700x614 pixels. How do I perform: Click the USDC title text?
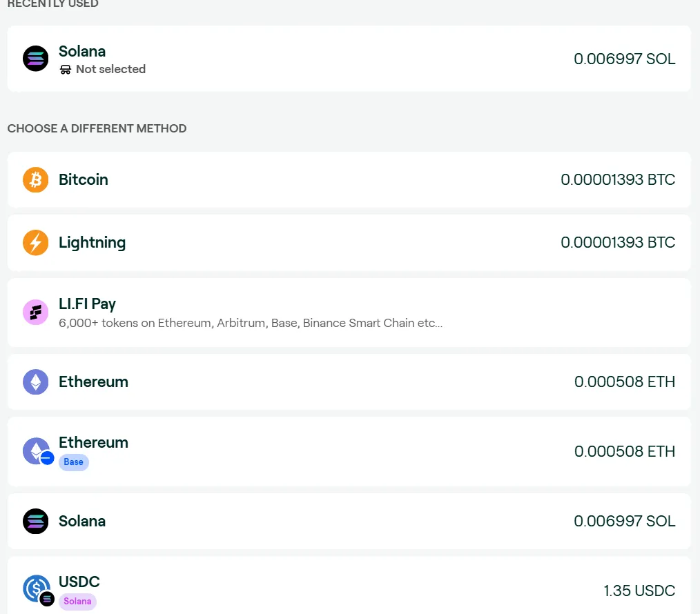79,582
